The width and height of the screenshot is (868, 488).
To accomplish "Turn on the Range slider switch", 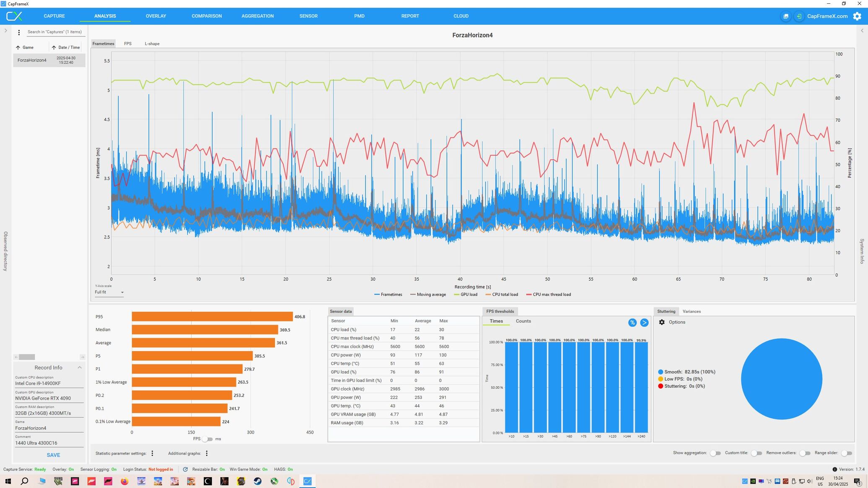I will (847, 453).
